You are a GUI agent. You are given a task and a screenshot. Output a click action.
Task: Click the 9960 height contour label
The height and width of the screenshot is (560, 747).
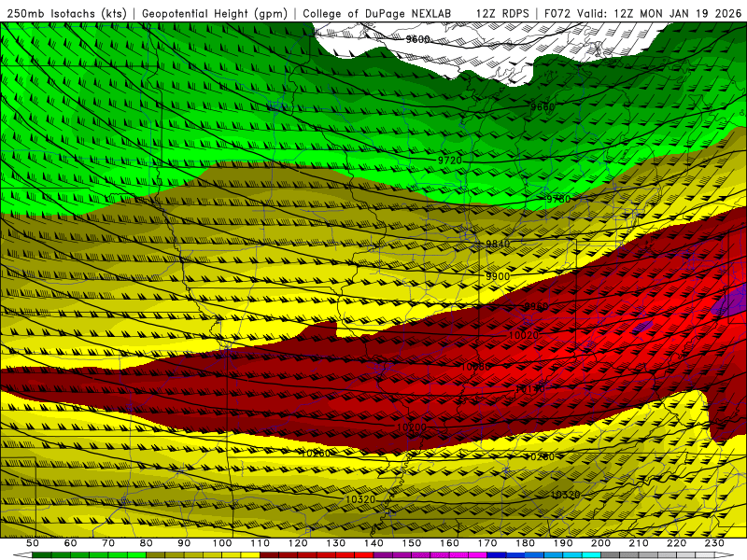pyautogui.click(x=536, y=306)
